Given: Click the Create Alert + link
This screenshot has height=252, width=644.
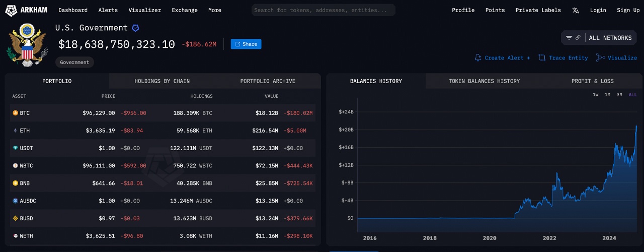Looking at the screenshot, I should (502, 58).
